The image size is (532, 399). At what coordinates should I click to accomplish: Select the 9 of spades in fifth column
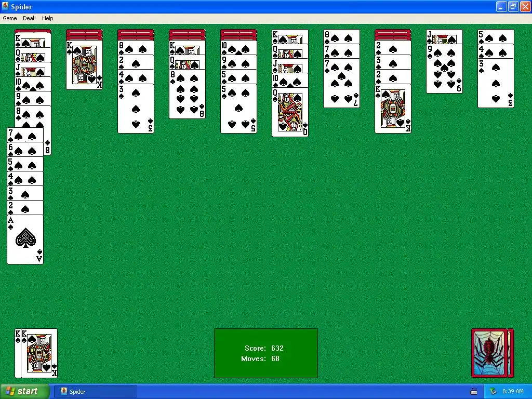tap(238, 62)
